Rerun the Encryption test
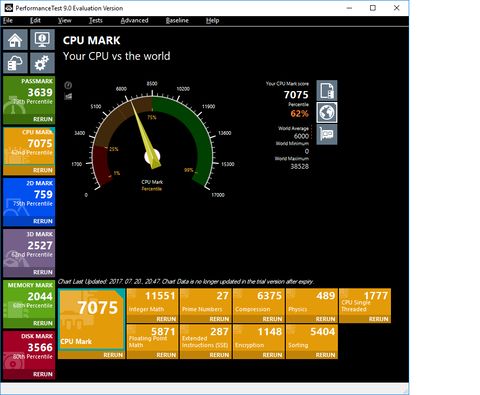 pos(272,355)
